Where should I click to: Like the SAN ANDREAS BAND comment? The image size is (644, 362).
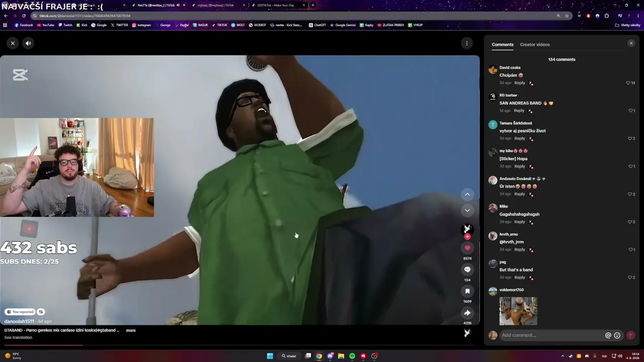tap(630, 111)
